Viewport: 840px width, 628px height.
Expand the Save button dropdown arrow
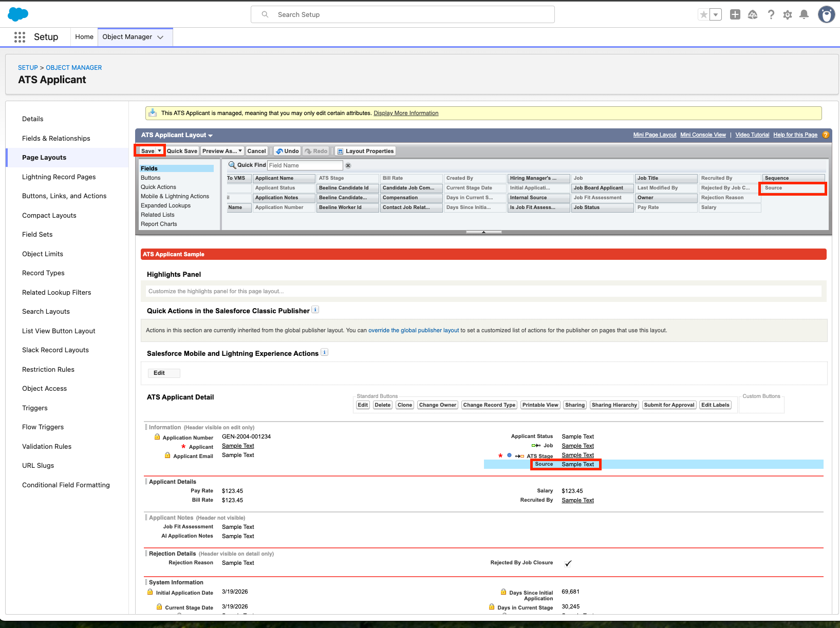point(160,150)
